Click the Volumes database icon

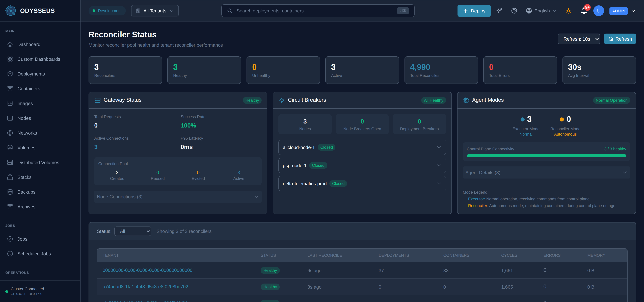click(10, 147)
